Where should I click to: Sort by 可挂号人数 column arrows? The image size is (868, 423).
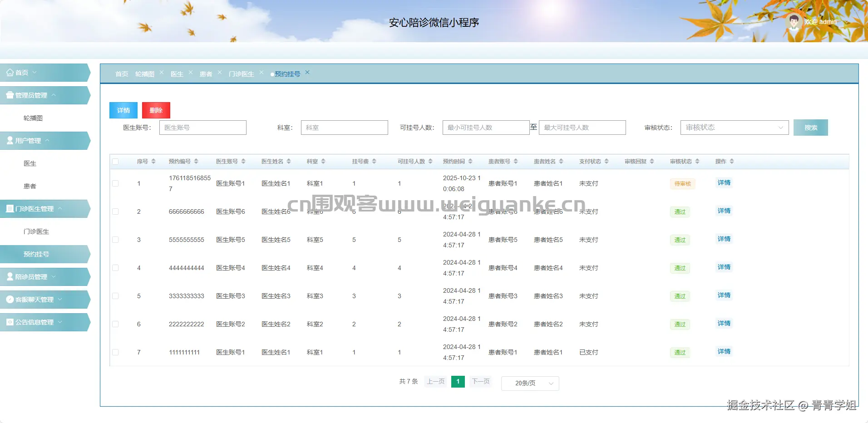pos(430,162)
